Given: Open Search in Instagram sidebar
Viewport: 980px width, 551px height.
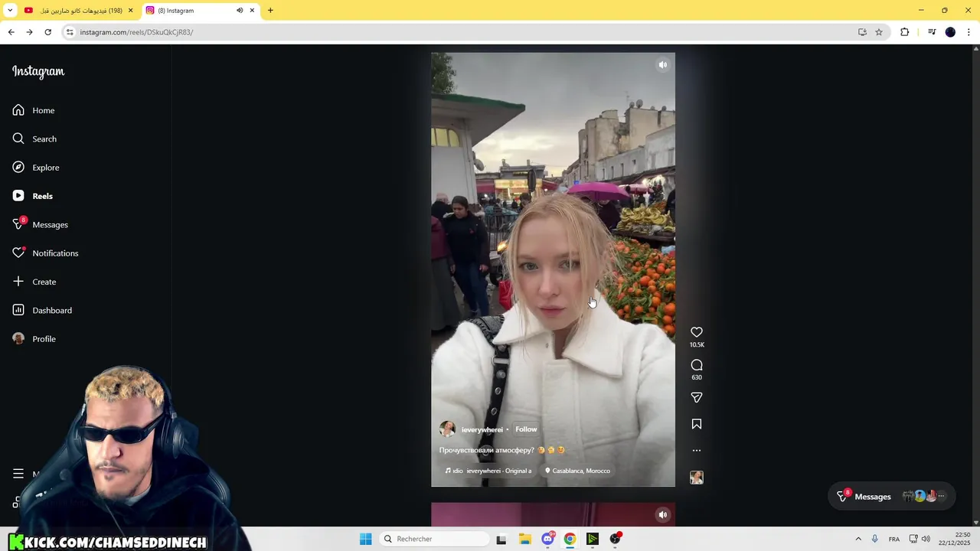Looking at the screenshot, I should pyautogui.click(x=34, y=139).
